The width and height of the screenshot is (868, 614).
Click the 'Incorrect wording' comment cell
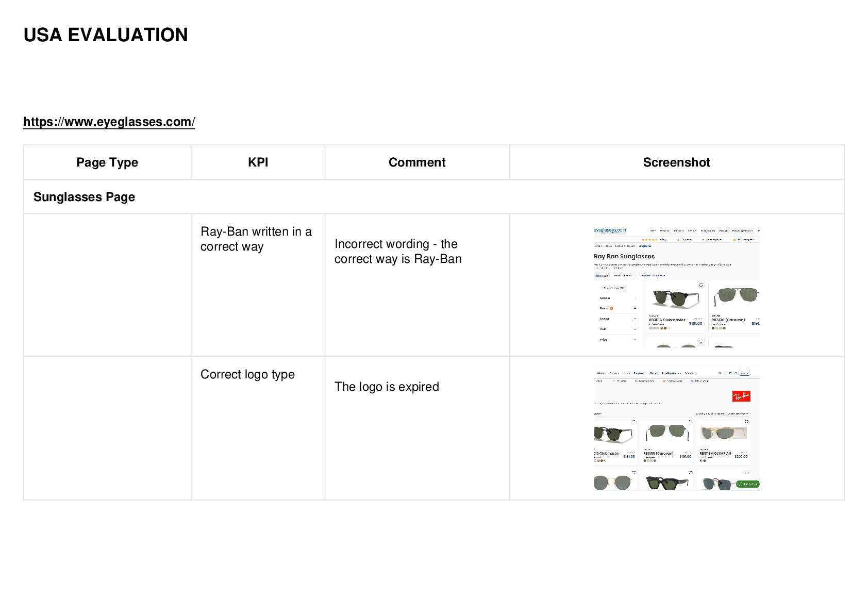pyautogui.click(x=417, y=285)
